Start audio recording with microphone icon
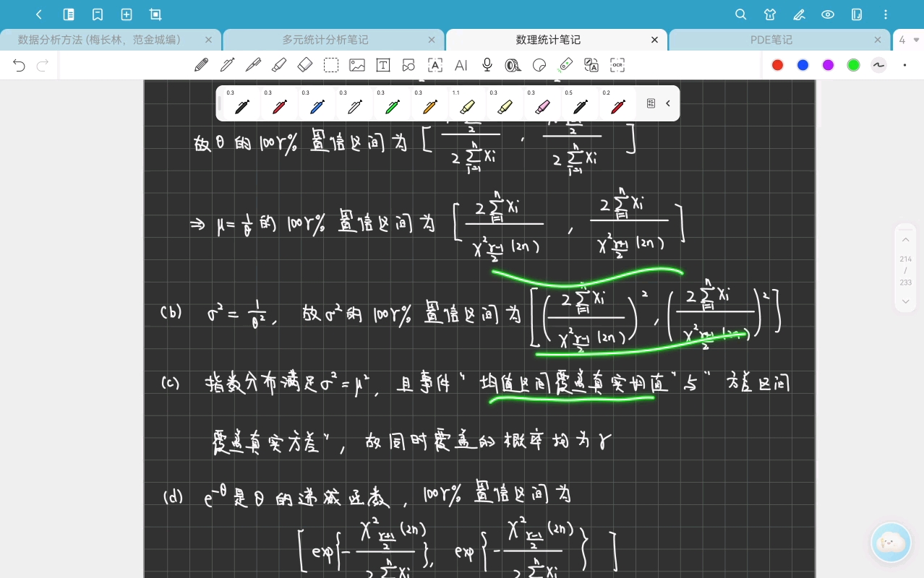924x578 pixels. coord(487,65)
